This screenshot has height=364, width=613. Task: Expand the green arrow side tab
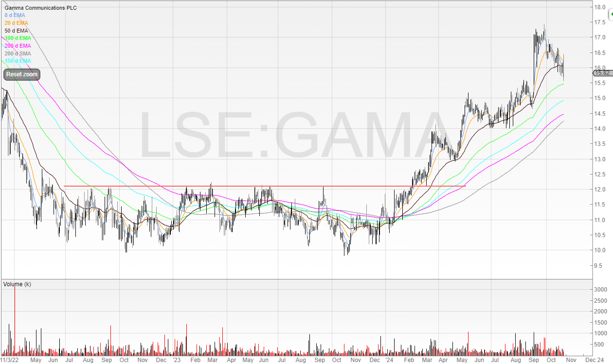611,15
